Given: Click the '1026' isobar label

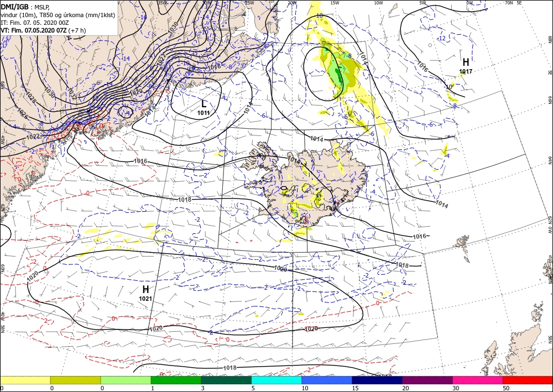Looking at the screenshot, I should [23, 113].
